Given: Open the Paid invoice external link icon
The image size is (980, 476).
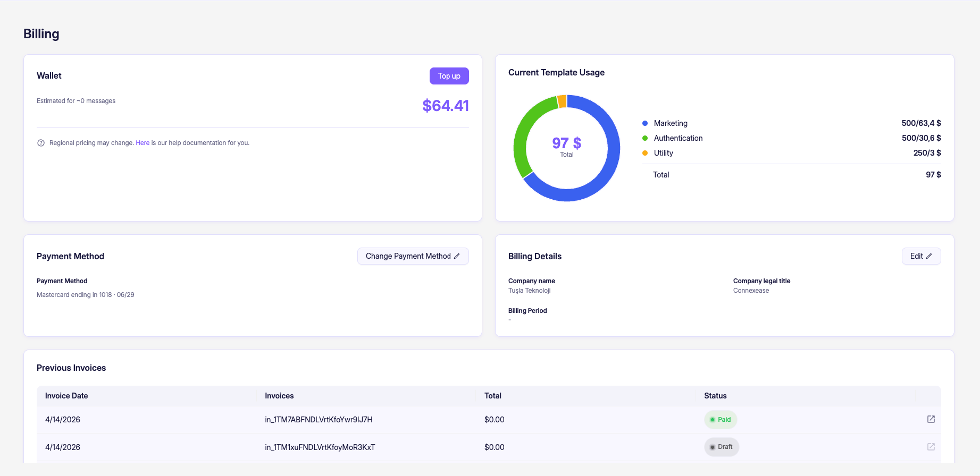Looking at the screenshot, I should tap(931, 419).
